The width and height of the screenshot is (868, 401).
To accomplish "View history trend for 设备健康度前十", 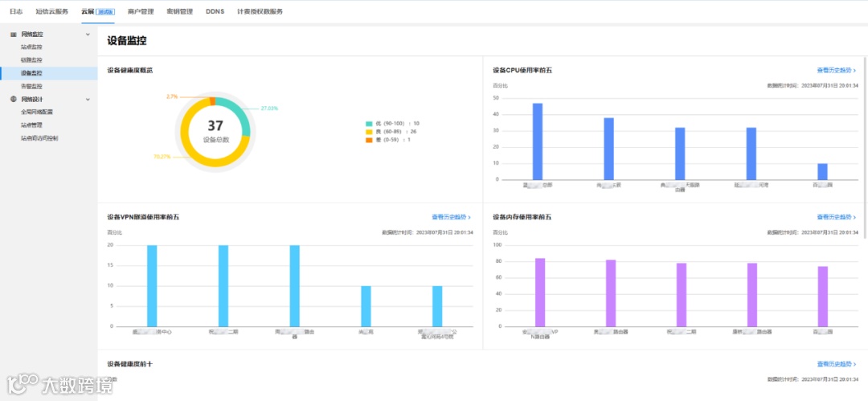I will point(837,364).
